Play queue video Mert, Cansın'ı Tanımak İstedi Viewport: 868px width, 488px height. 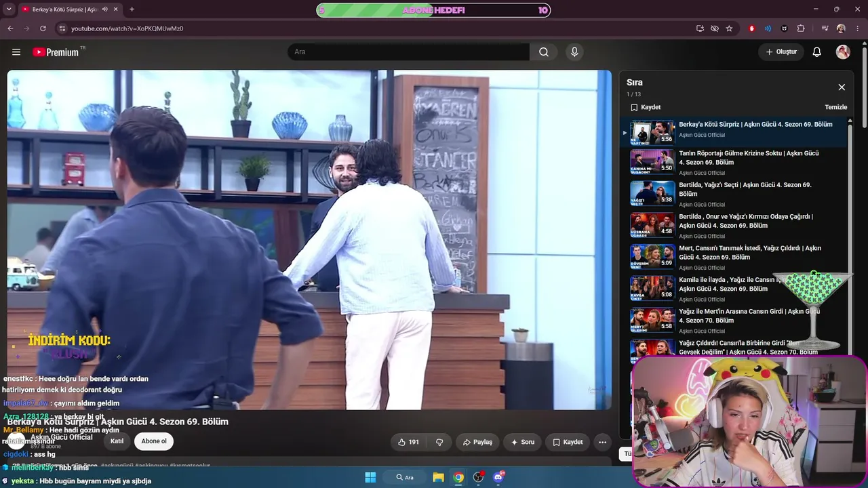coord(734,257)
